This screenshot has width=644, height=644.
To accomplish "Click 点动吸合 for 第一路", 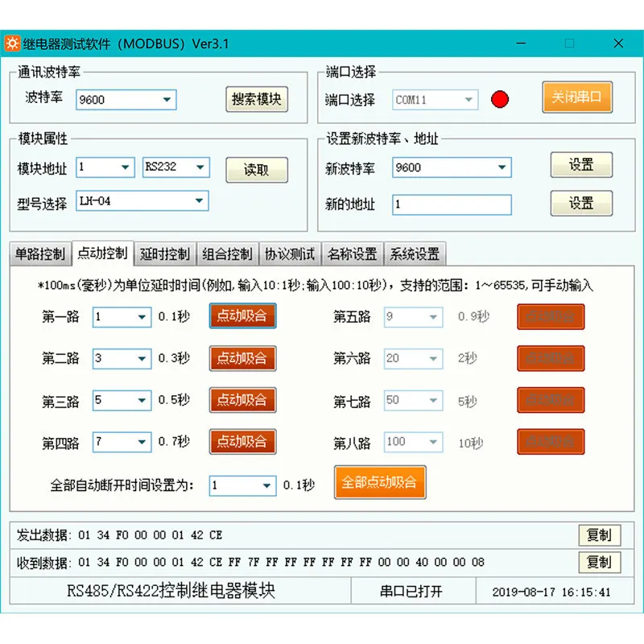I will (243, 316).
